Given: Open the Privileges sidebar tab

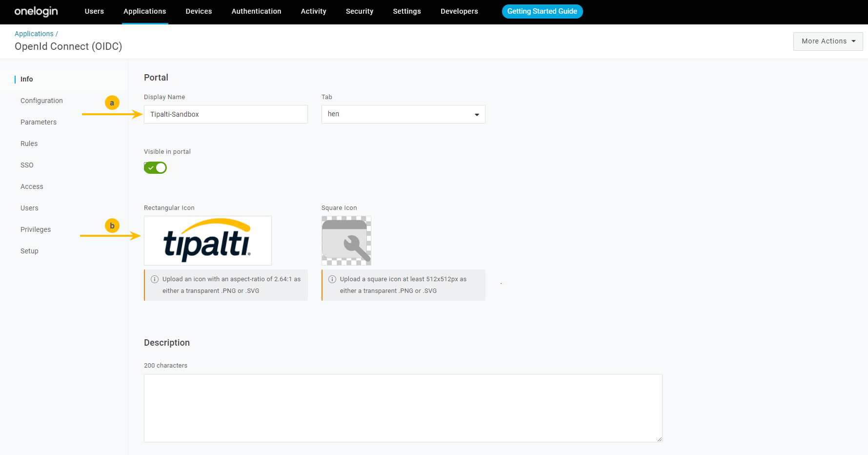Looking at the screenshot, I should click(36, 229).
